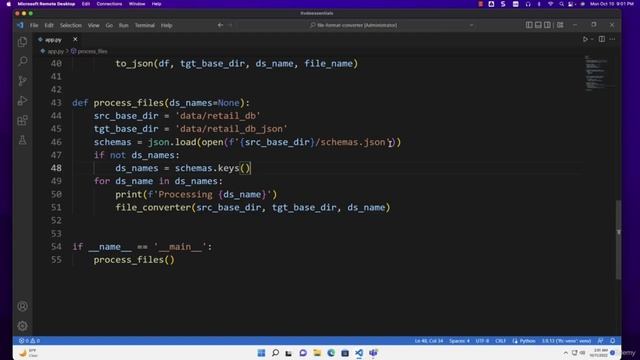Open the Testing flask view
640x360 pixels.
[x=22, y=140]
